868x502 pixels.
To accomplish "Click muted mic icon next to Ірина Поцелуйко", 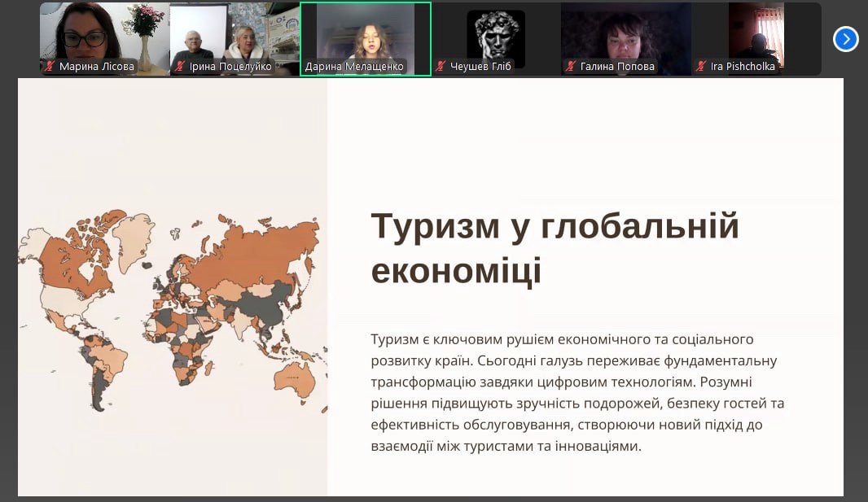I will point(179,67).
